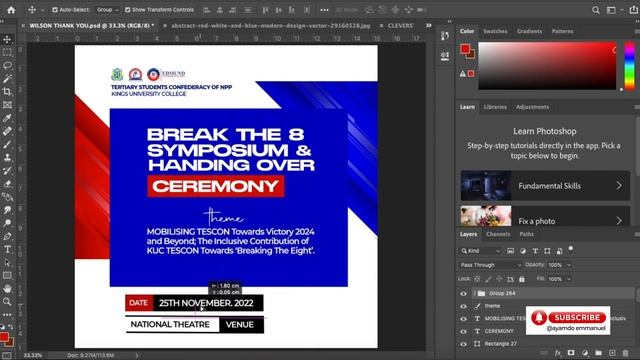Select the Rectangle shape tool
The height and width of the screenshot is (360, 640).
(7, 276)
